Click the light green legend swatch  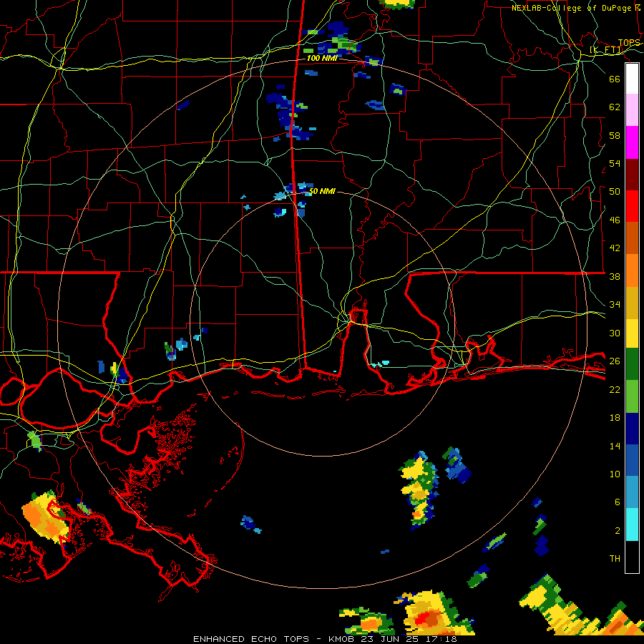point(632,396)
